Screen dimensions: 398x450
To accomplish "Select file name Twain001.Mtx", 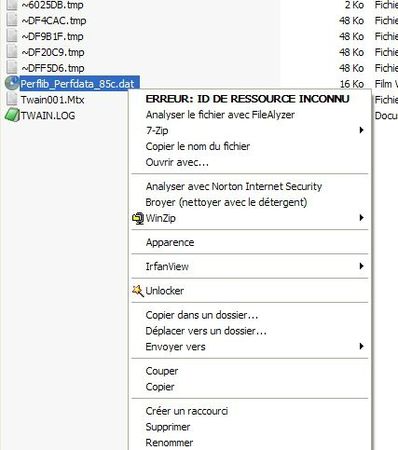I will [x=52, y=100].
